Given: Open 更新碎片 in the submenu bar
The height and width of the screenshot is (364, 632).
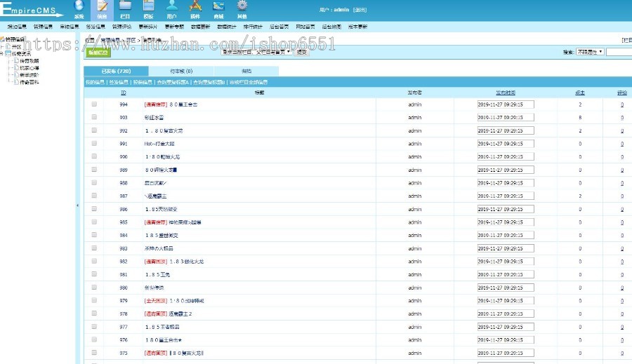Looking at the screenshot, I should pos(148,27).
